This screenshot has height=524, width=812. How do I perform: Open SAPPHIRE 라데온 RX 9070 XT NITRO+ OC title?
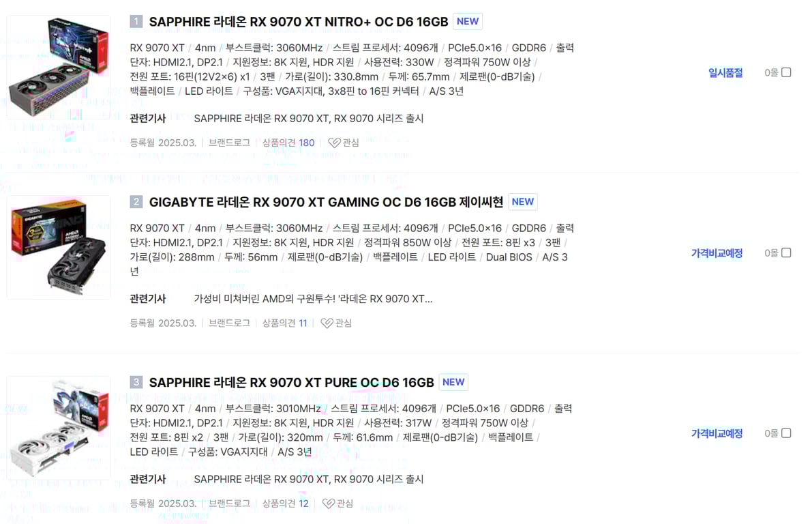coord(299,22)
